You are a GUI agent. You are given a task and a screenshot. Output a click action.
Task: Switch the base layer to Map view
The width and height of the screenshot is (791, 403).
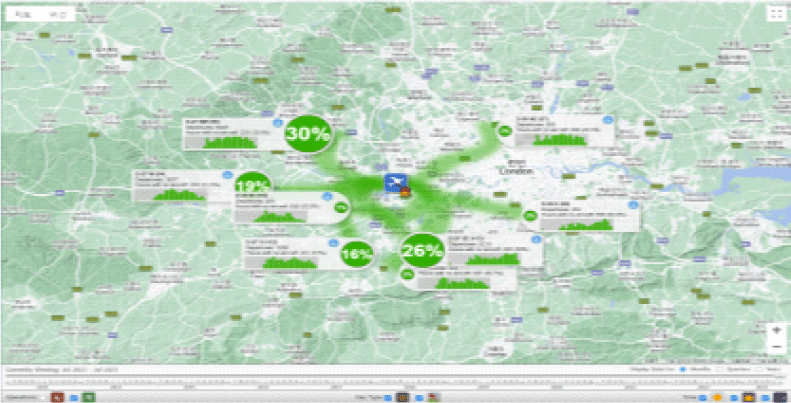[x=23, y=15]
